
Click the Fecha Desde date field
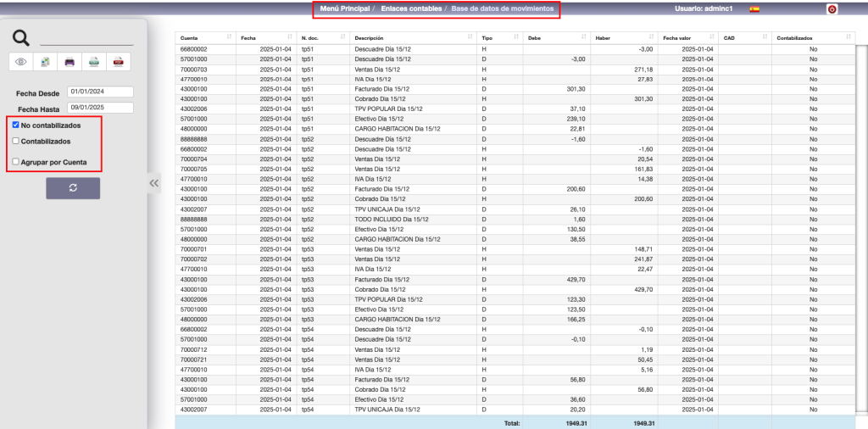coord(100,92)
